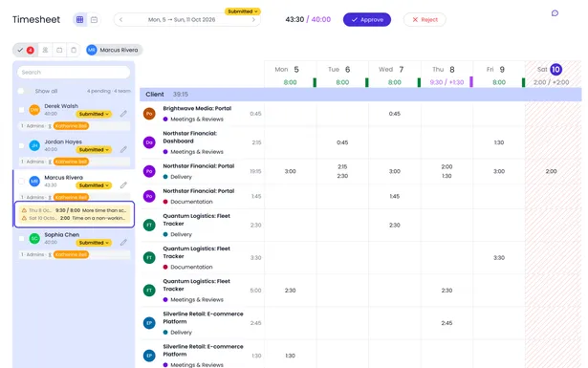Select the approvals tab with red badge
The image size is (588, 368).
(x=25, y=50)
